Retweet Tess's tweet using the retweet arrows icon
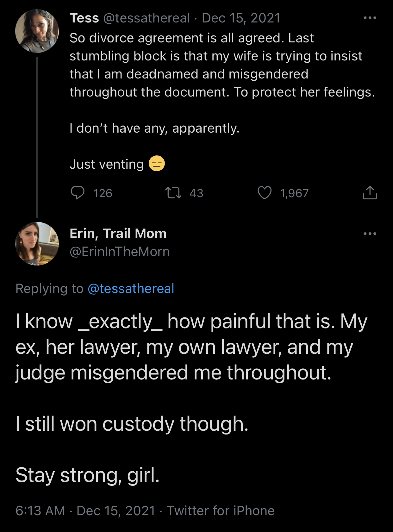 click(x=173, y=193)
